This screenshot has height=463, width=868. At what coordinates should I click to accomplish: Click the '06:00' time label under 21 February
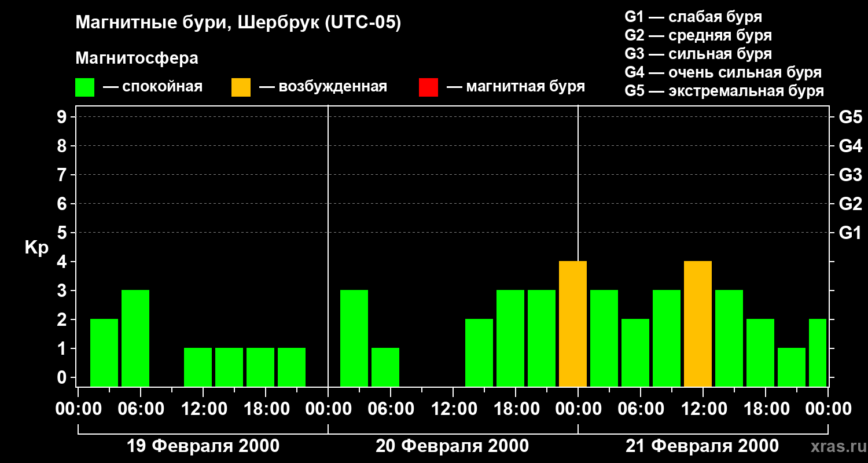point(641,409)
